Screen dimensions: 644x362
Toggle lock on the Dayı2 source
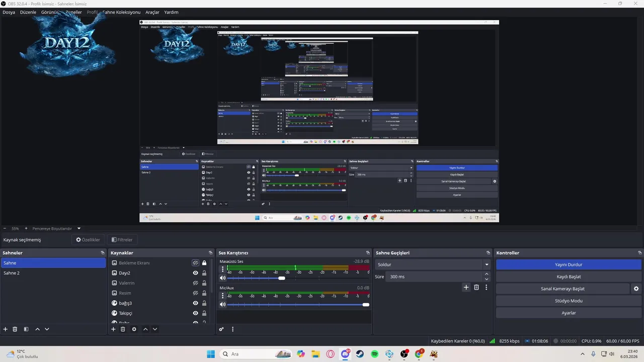tap(204, 273)
